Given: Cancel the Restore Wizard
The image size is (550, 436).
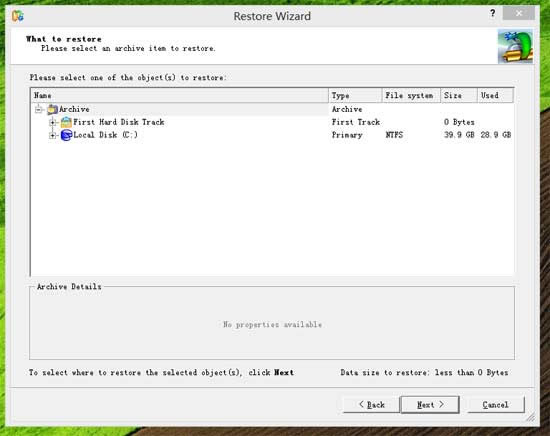Looking at the screenshot, I should tap(496, 405).
